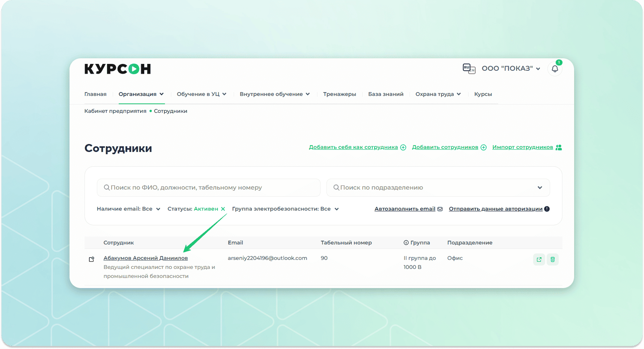Click info icon next to Отправить данные авторизации
The width and height of the screenshot is (644, 349).
point(547,209)
